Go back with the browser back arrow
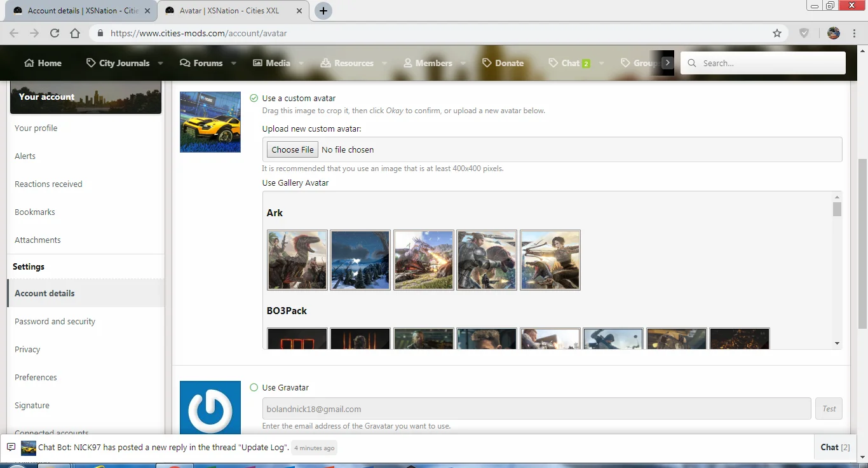 (14, 33)
